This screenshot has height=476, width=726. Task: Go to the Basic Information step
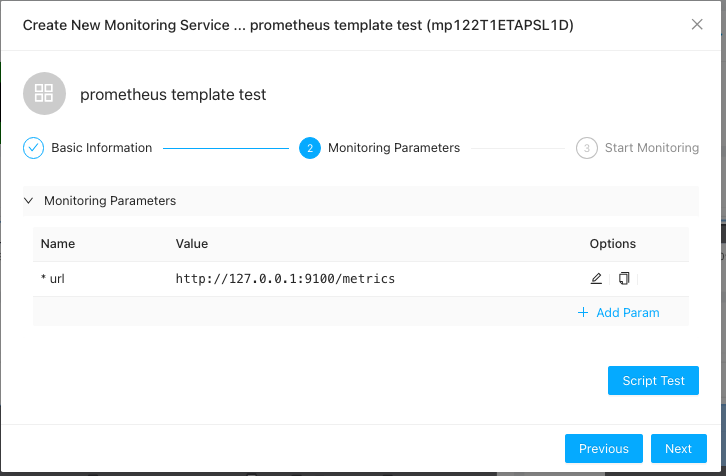point(102,148)
